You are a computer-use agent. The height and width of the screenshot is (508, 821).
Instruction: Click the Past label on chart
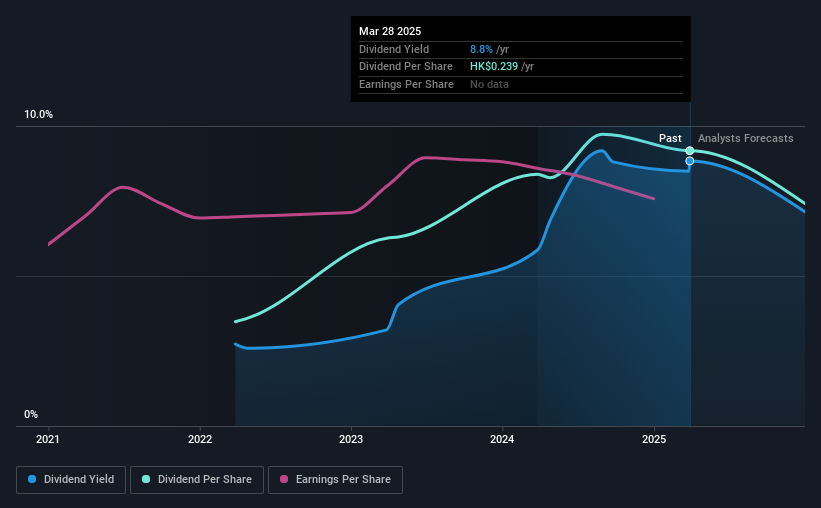tap(670, 138)
